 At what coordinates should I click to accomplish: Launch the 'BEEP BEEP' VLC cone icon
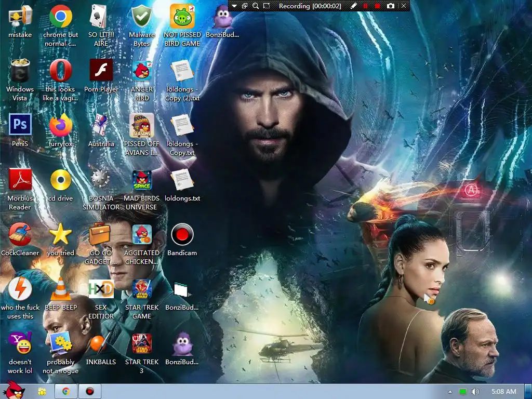60,289
